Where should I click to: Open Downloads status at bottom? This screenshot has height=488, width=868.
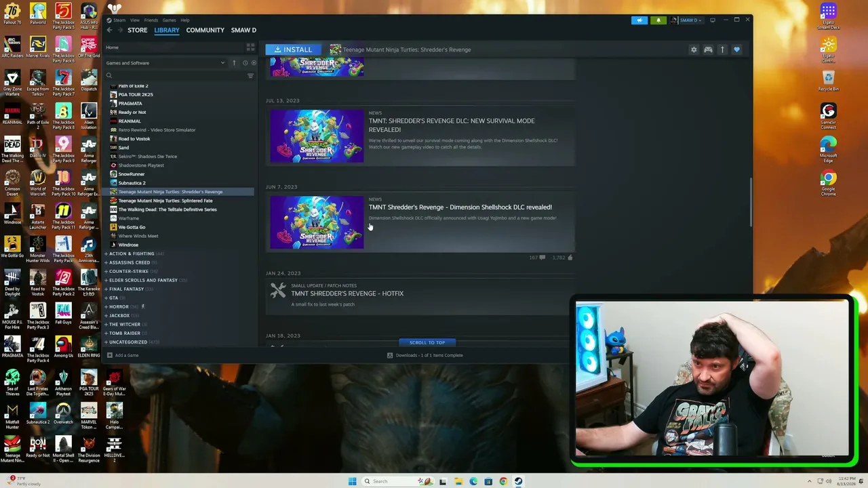pyautogui.click(x=425, y=355)
